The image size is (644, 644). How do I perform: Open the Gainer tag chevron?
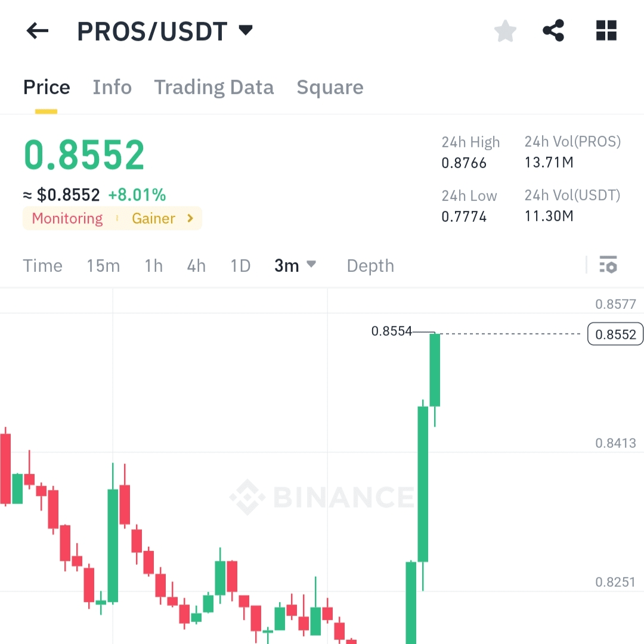click(190, 218)
